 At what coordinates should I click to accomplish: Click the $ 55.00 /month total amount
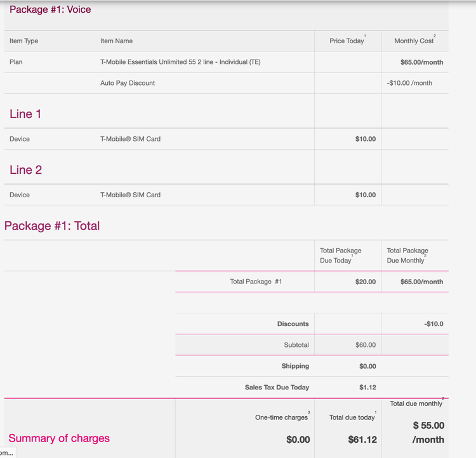tap(428, 433)
